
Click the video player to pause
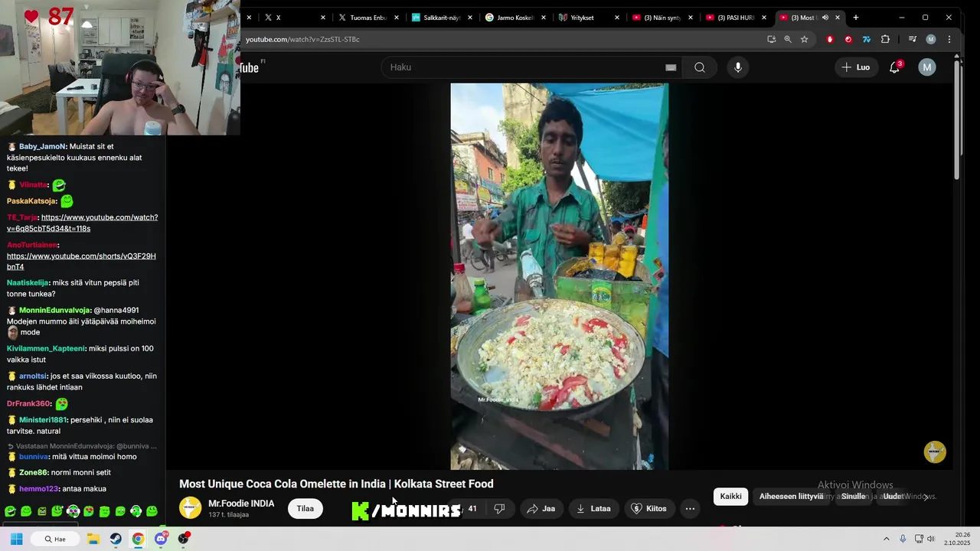559,275
